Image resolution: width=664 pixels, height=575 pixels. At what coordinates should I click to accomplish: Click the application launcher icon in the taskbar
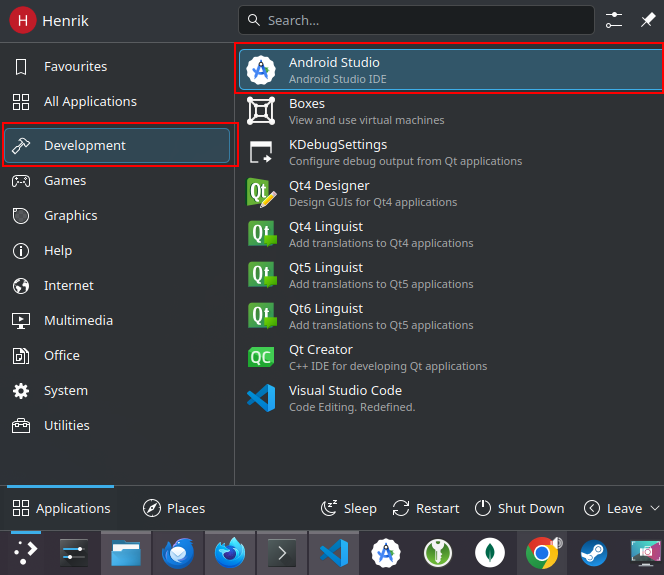click(x=25, y=552)
